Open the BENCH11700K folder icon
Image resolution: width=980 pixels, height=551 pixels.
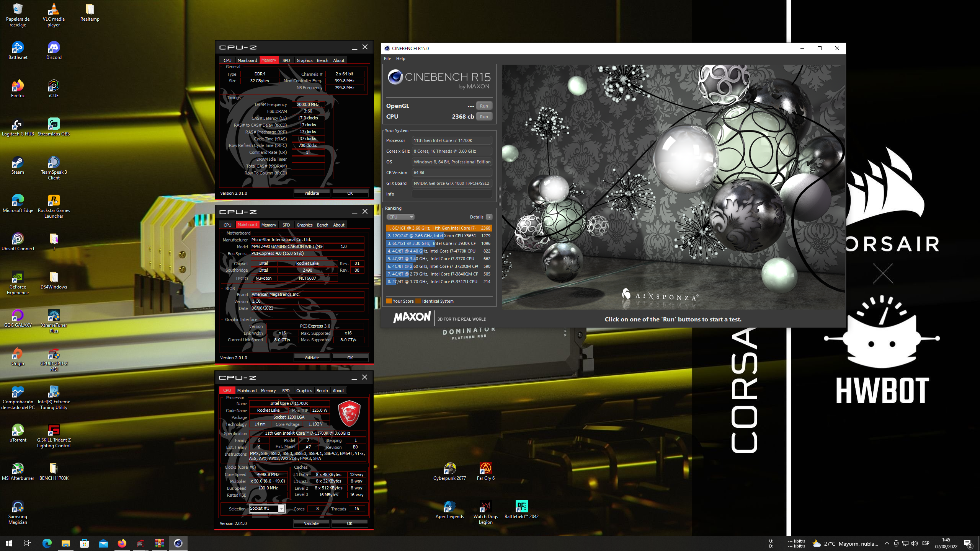(x=54, y=471)
